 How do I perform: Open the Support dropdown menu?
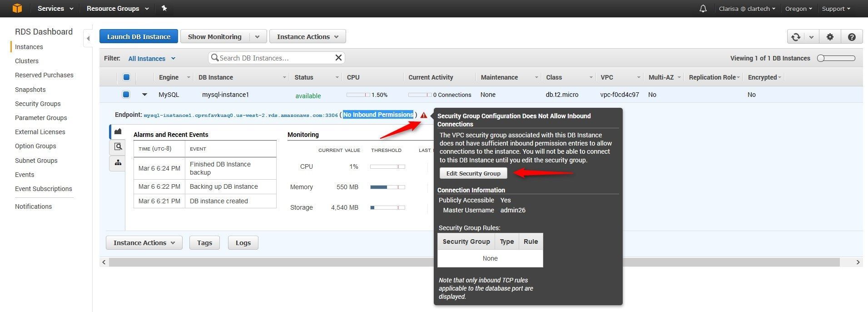836,9
